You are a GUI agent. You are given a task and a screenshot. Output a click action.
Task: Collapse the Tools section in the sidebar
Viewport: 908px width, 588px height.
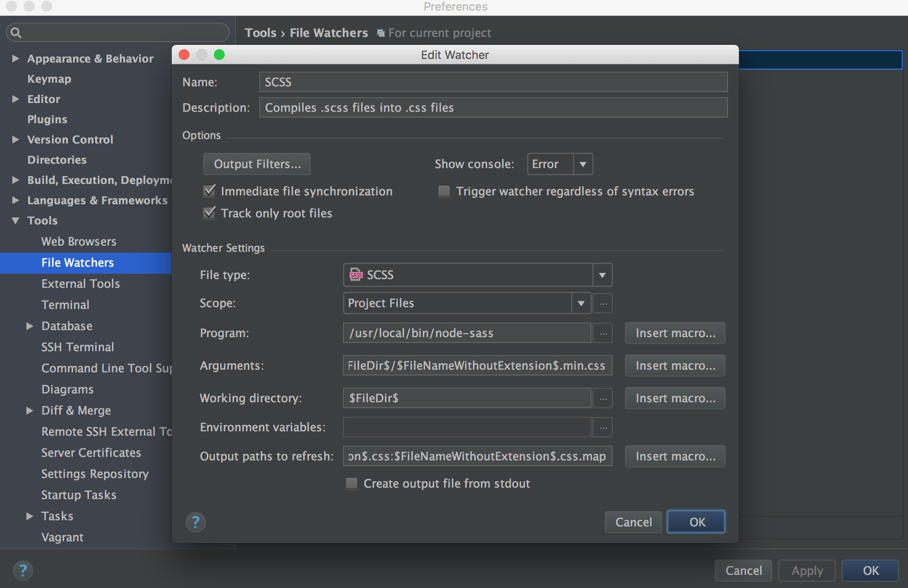coord(15,220)
